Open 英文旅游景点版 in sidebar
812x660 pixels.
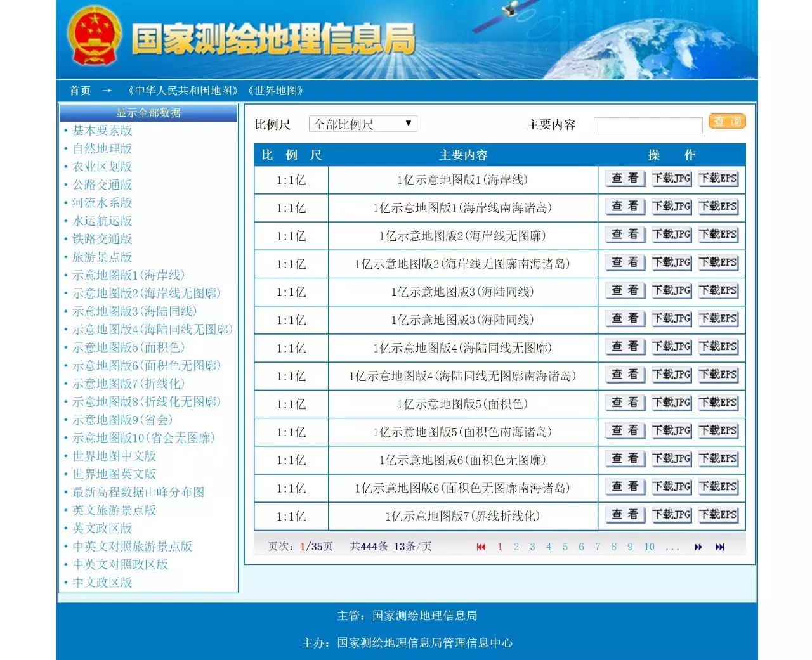pos(114,510)
